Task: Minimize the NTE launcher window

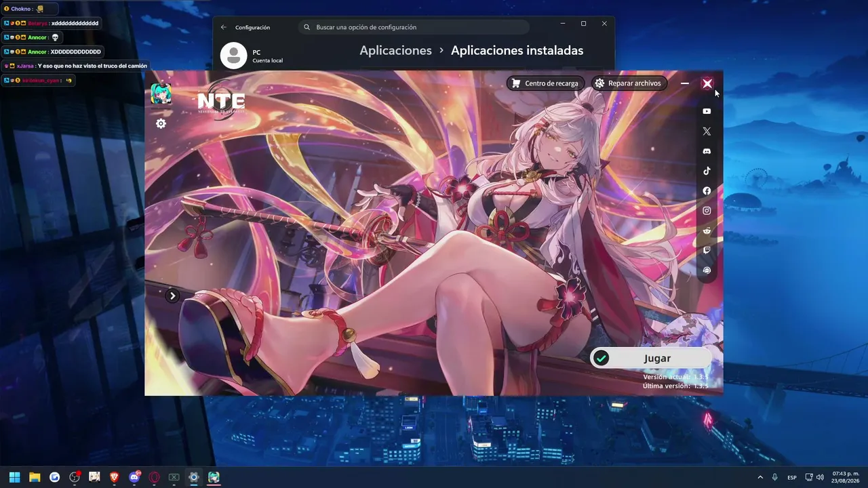Action: pyautogui.click(x=685, y=83)
